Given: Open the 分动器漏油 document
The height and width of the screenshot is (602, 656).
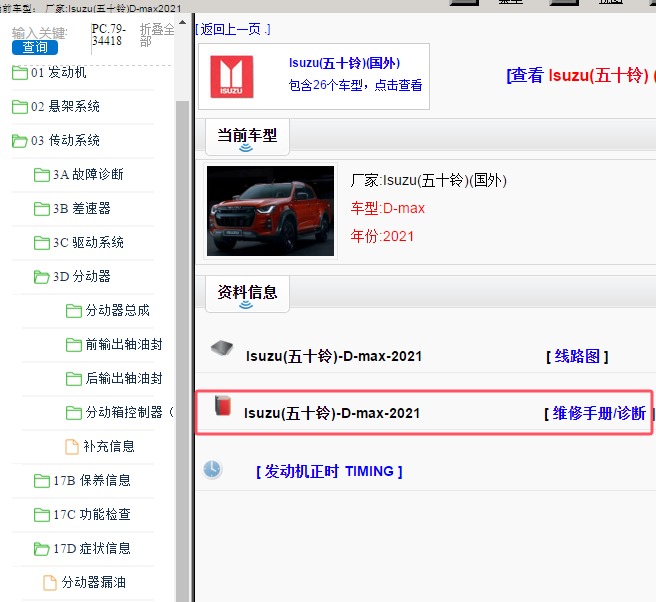Looking at the screenshot, I should tap(94, 582).
